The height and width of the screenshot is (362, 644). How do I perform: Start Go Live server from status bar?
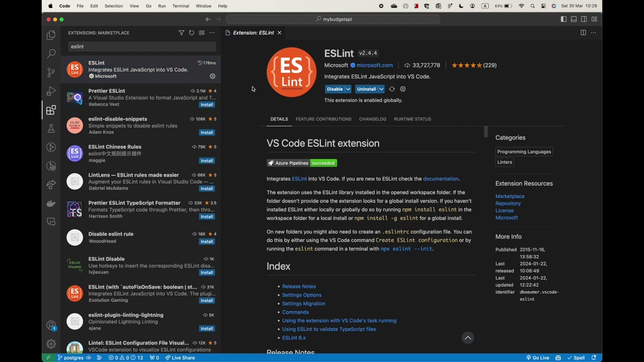tap(537, 357)
